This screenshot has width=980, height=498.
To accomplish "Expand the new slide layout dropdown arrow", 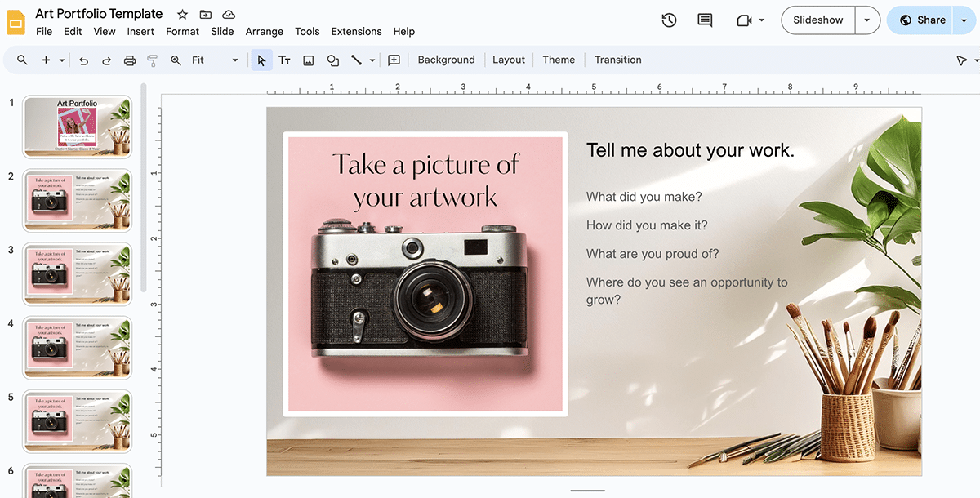I will tap(62, 60).
